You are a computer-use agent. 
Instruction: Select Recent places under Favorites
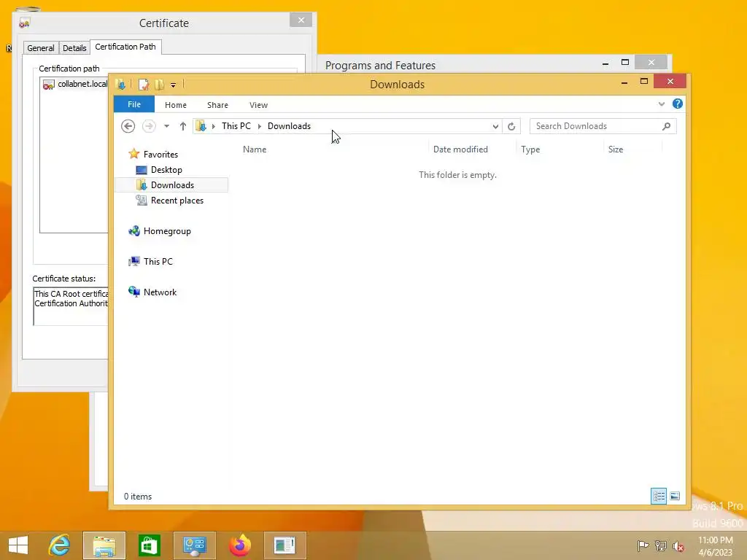[x=177, y=201]
